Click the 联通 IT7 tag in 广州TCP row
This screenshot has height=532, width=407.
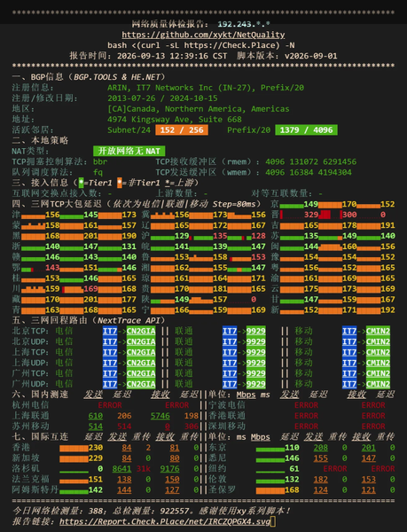(x=230, y=373)
